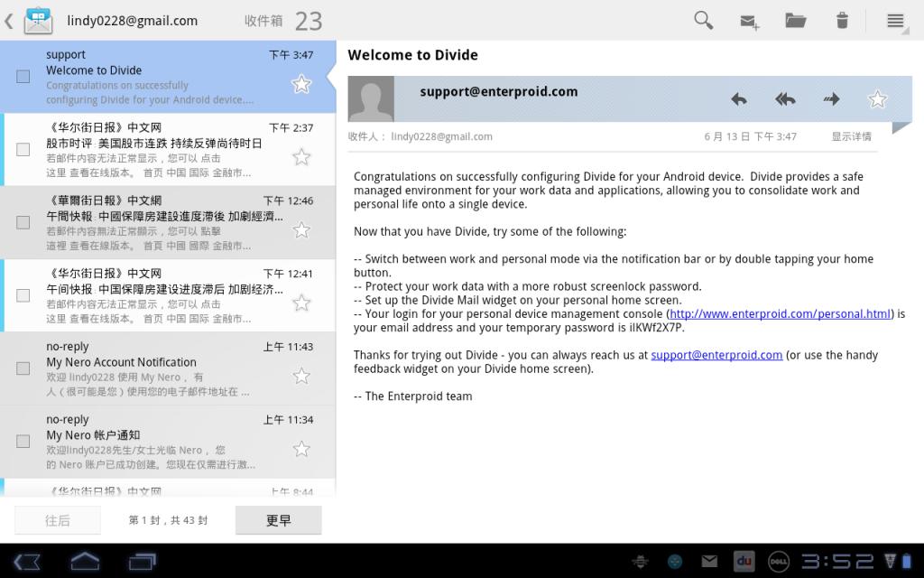Tap the support@enterproid.com link in body
Viewport: 924px width, 578px height.
(x=716, y=355)
